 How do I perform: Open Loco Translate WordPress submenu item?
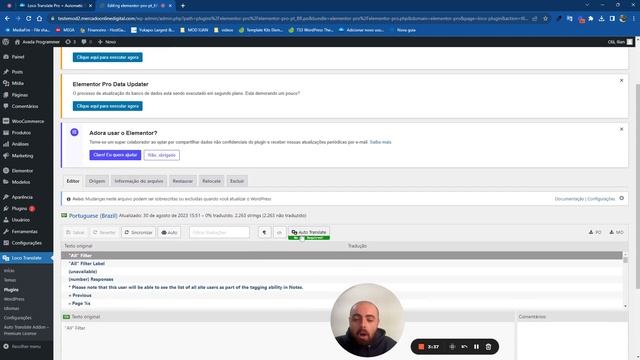pyautogui.click(x=14, y=299)
